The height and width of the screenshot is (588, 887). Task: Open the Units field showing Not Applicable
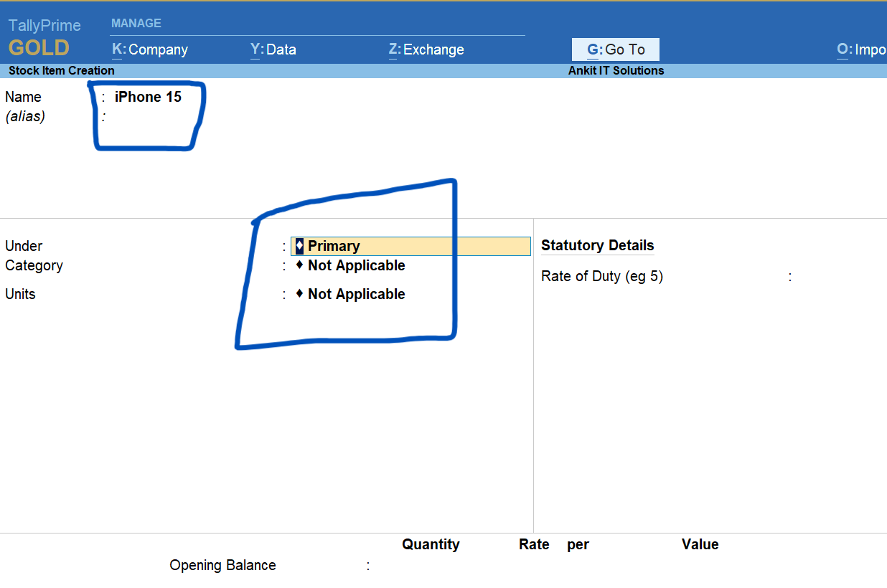click(350, 294)
